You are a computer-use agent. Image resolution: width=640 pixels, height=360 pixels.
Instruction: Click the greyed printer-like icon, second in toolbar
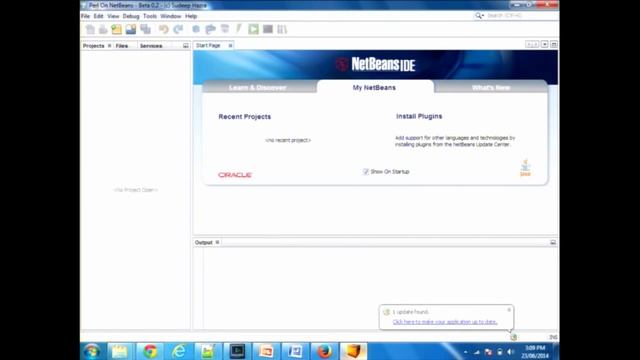click(x=103, y=29)
